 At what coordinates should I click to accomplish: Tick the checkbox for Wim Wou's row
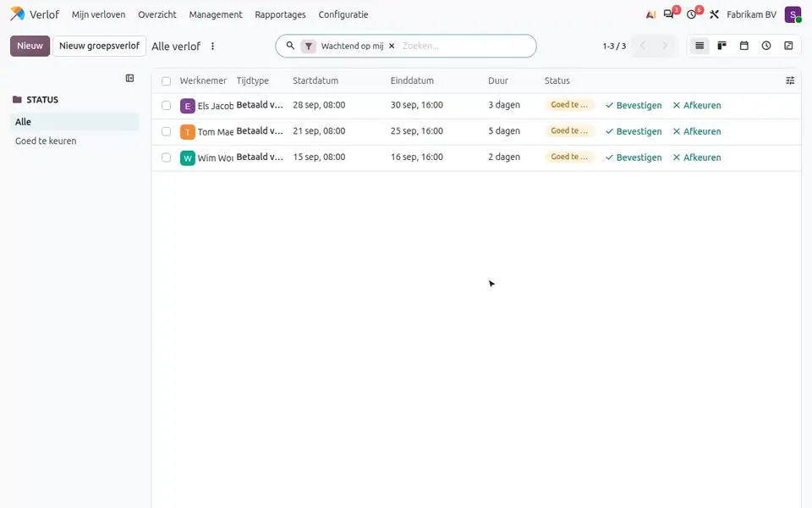(x=166, y=157)
